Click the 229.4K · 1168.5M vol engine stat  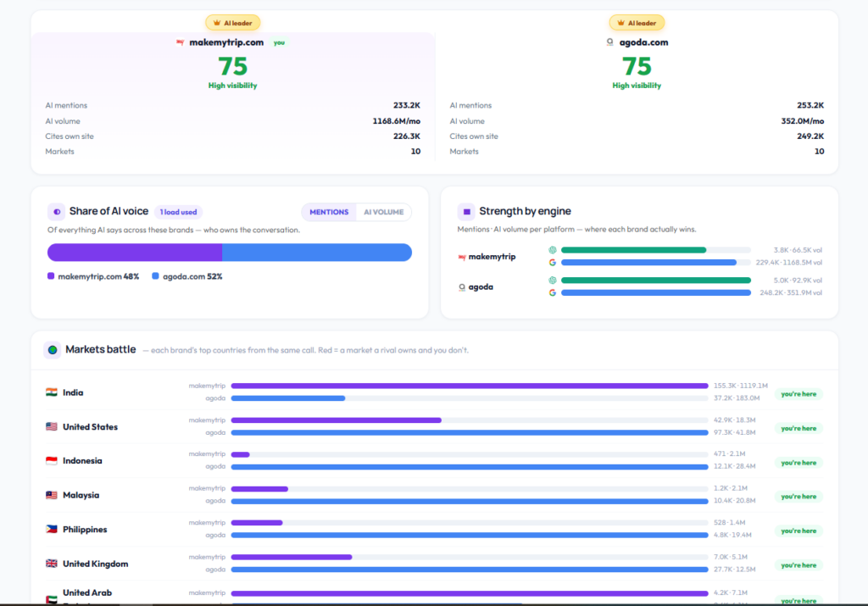[789, 263]
